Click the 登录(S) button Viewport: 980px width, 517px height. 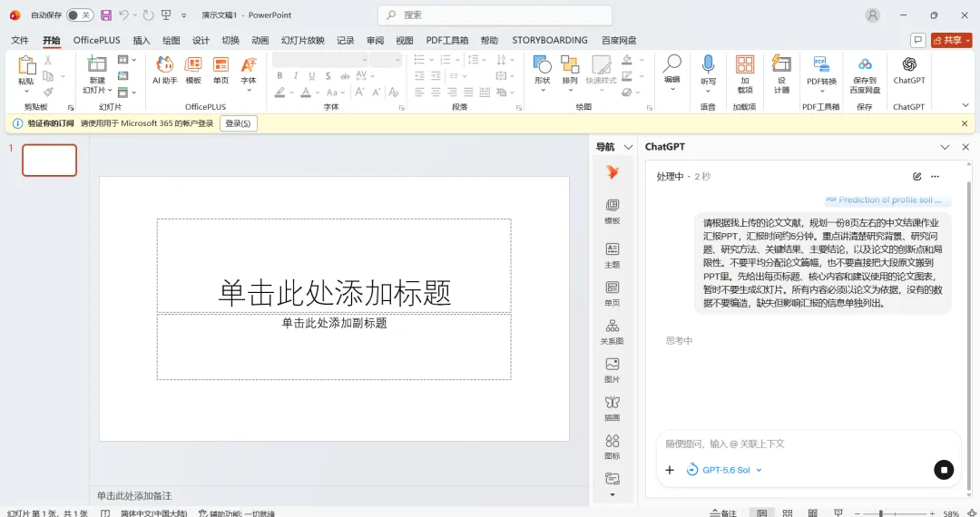pyautogui.click(x=238, y=123)
